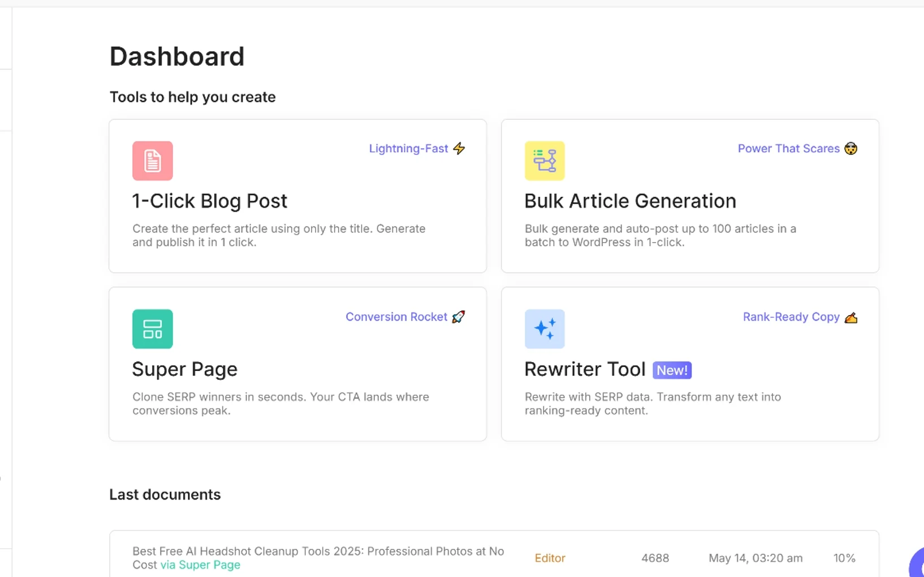
Task: Click the Conversion Rocket tag label
Action: (x=396, y=317)
